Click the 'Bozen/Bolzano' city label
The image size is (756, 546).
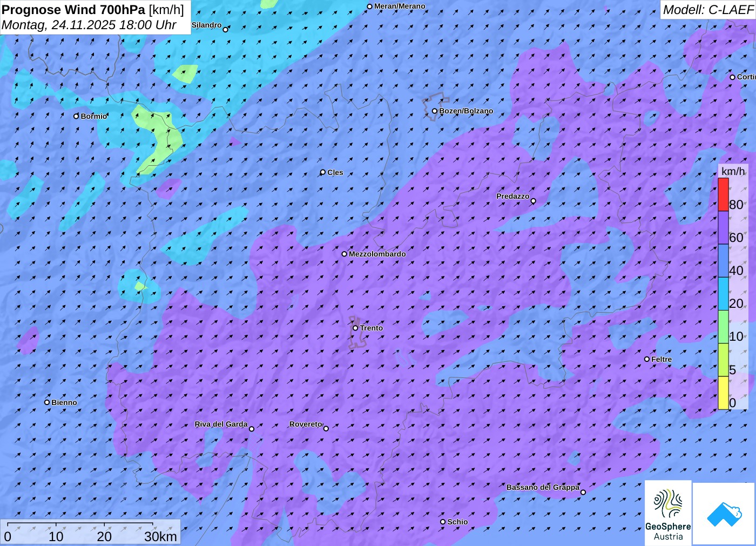click(466, 111)
